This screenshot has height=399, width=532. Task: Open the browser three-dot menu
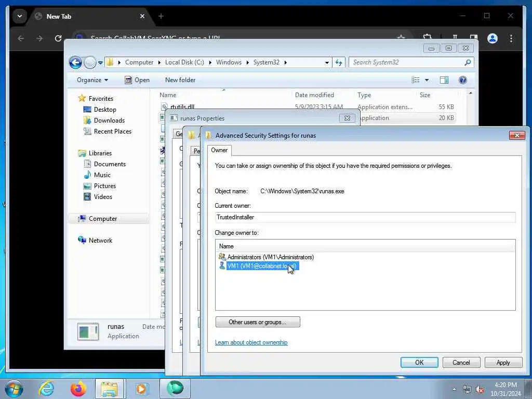(511, 38)
